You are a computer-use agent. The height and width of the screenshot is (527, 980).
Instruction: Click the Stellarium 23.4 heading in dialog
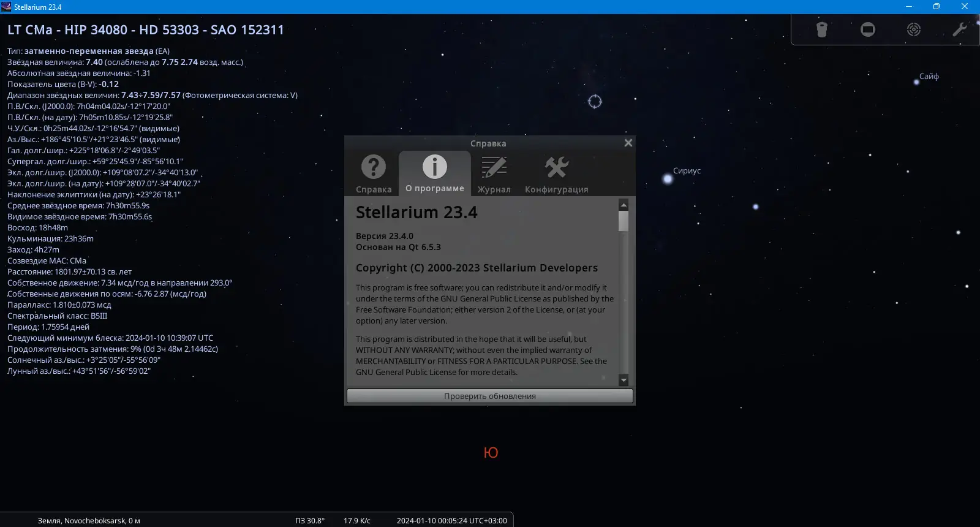(x=417, y=213)
